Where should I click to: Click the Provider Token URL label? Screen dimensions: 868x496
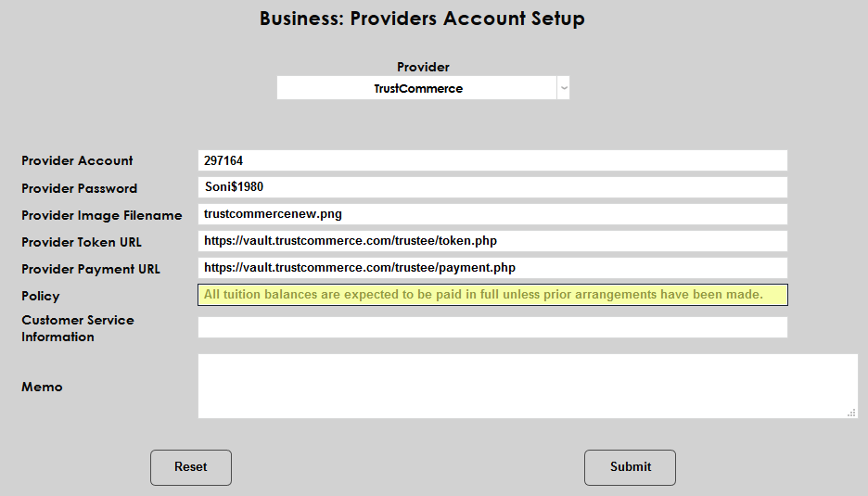[x=82, y=242]
